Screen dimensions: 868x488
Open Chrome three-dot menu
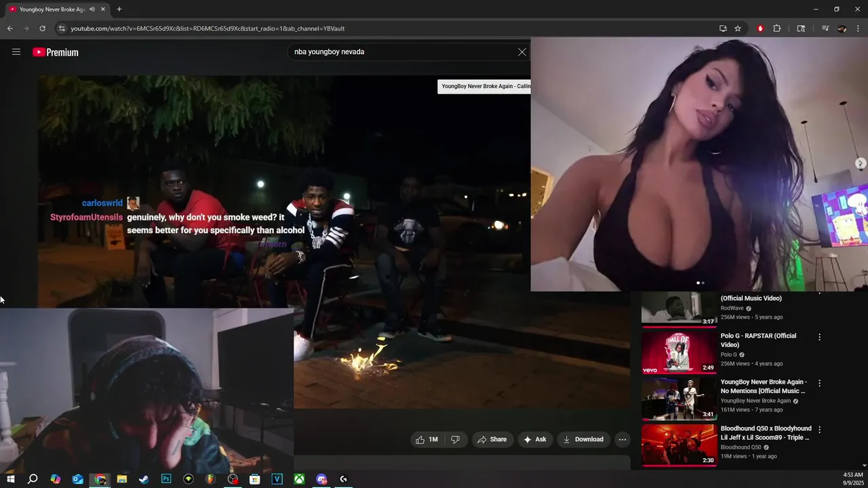click(x=859, y=28)
